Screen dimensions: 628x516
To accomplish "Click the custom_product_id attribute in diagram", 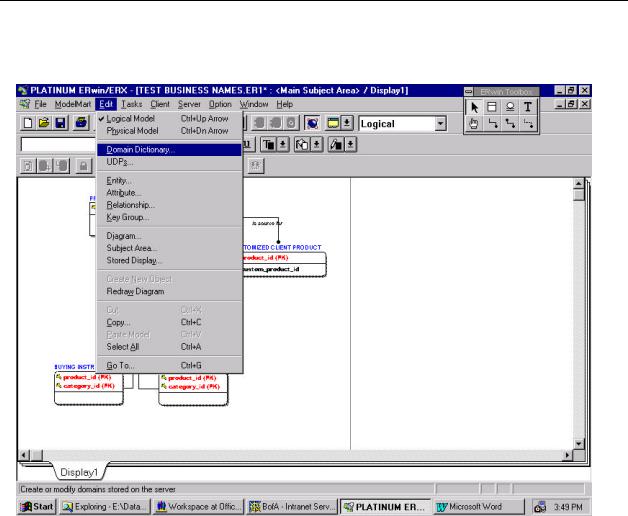I will [271, 269].
